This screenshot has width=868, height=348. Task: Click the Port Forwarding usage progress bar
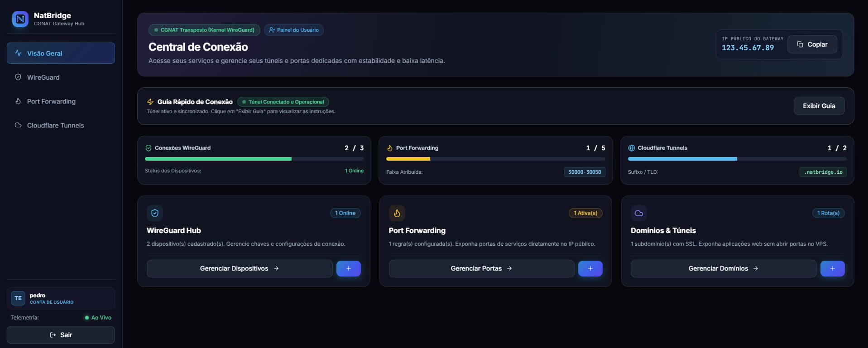496,159
